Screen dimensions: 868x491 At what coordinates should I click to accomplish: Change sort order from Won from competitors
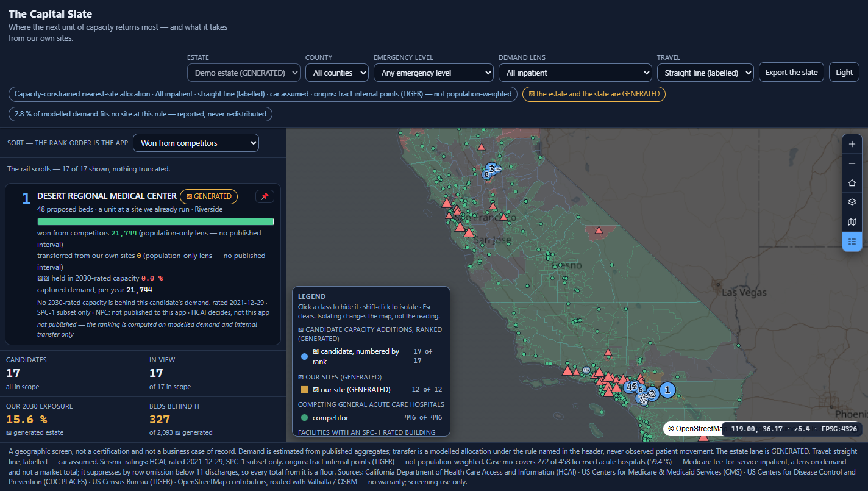(196, 143)
